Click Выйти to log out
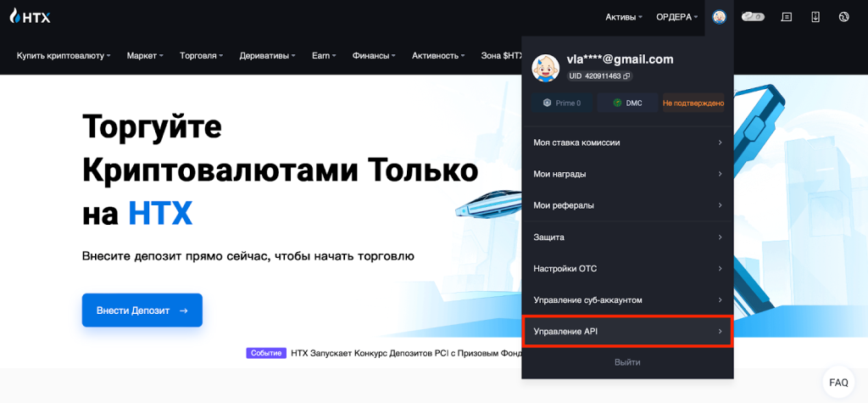Image resolution: width=868 pixels, height=403 pixels. (x=627, y=362)
